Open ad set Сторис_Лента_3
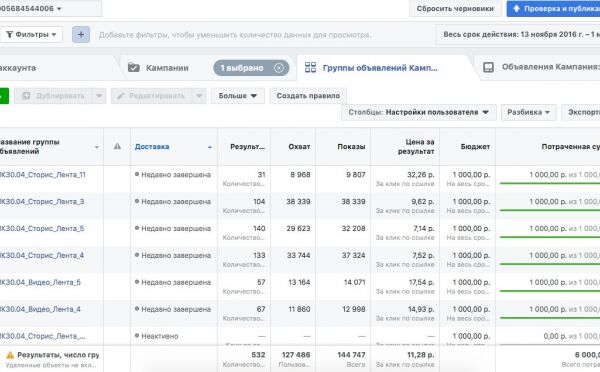Viewport: 600px width, 372px height. (x=42, y=201)
